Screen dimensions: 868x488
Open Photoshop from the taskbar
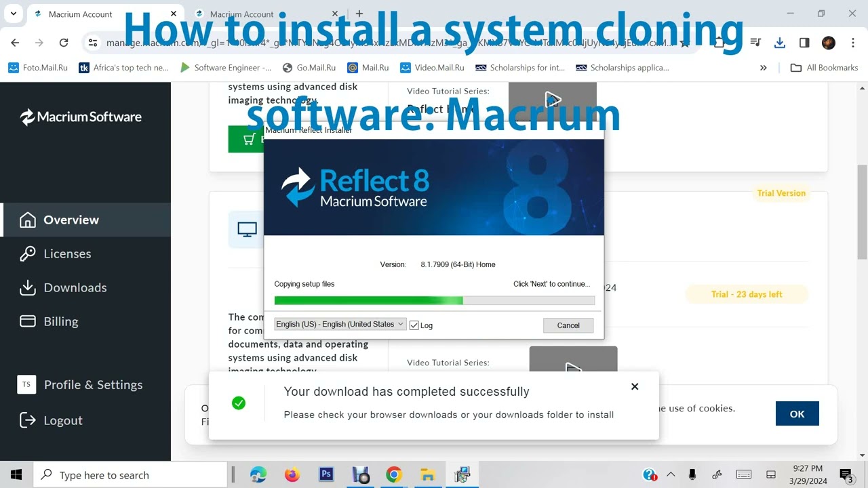click(x=326, y=474)
